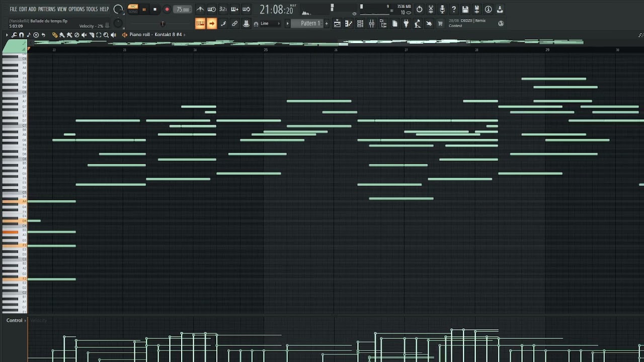Click the audio editor scissors icon
Screen dimensions: 644x362
(431, 10)
